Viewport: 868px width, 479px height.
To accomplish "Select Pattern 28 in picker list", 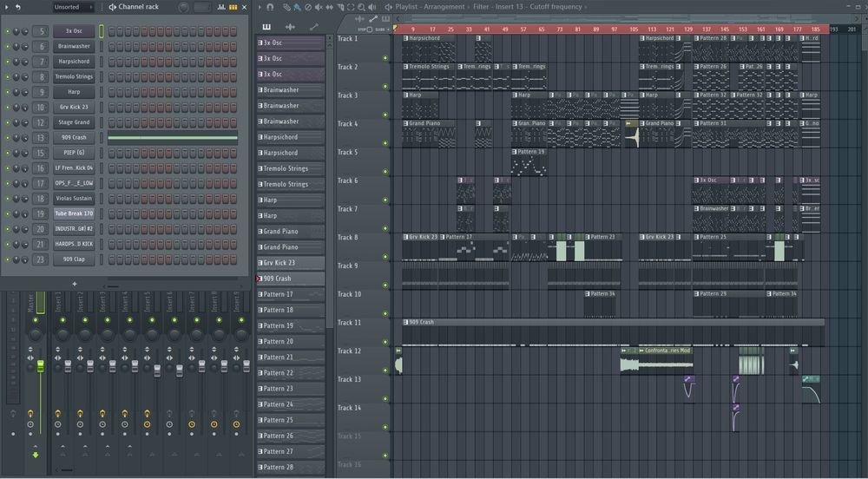I will (x=291, y=468).
